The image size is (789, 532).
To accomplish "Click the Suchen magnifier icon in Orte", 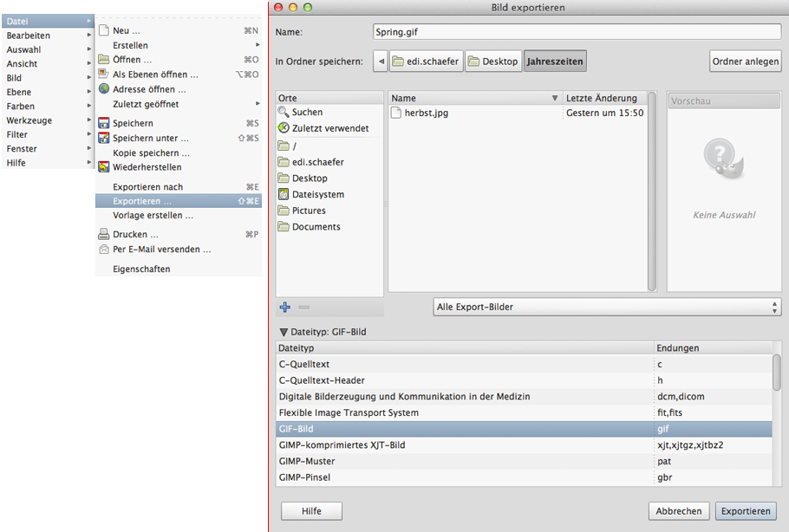I will click(284, 112).
